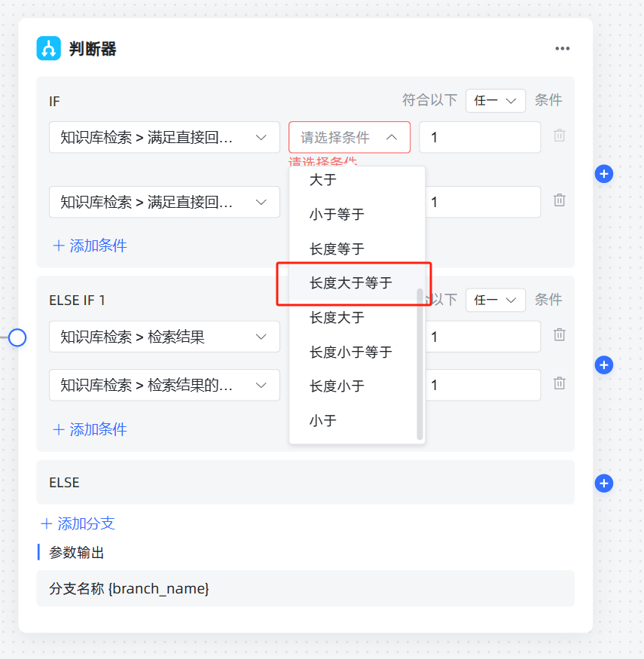The image size is (644, 659).
Task: Delete the 检索结果 condition in ELSE IF 1
Action: 560,335
